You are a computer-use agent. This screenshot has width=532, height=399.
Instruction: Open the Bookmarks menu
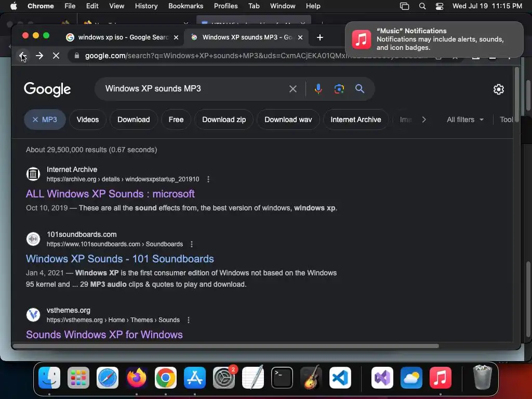click(185, 6)
